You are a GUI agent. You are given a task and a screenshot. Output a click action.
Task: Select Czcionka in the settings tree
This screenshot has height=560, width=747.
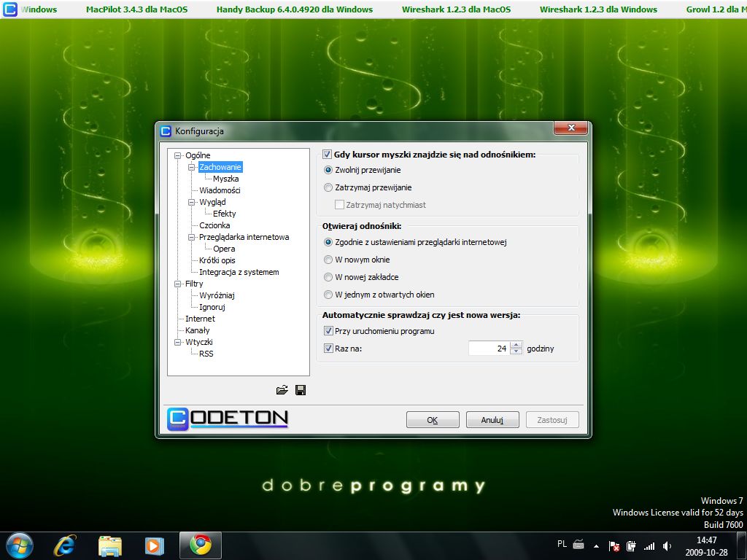click(x=214, y=225)
